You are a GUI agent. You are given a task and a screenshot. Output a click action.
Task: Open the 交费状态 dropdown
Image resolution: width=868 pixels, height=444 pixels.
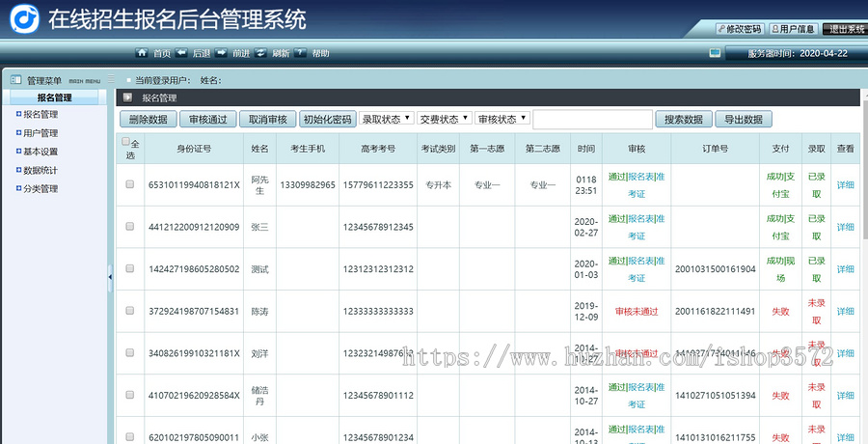click(444, 119)
